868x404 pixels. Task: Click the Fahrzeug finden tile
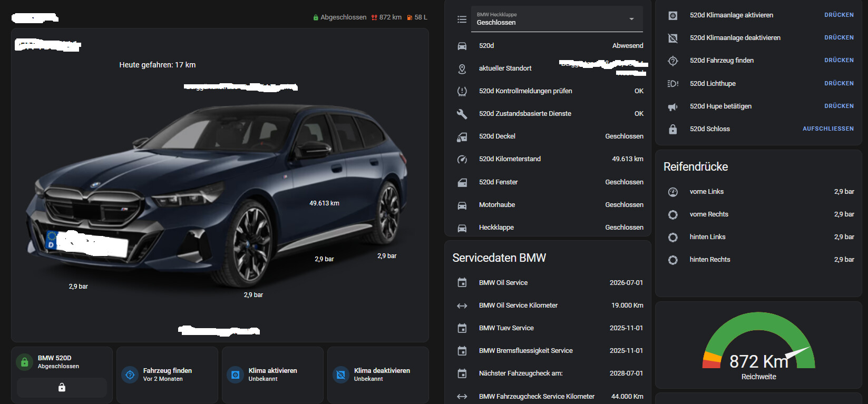pyautogui.click(x=167, y=375)
